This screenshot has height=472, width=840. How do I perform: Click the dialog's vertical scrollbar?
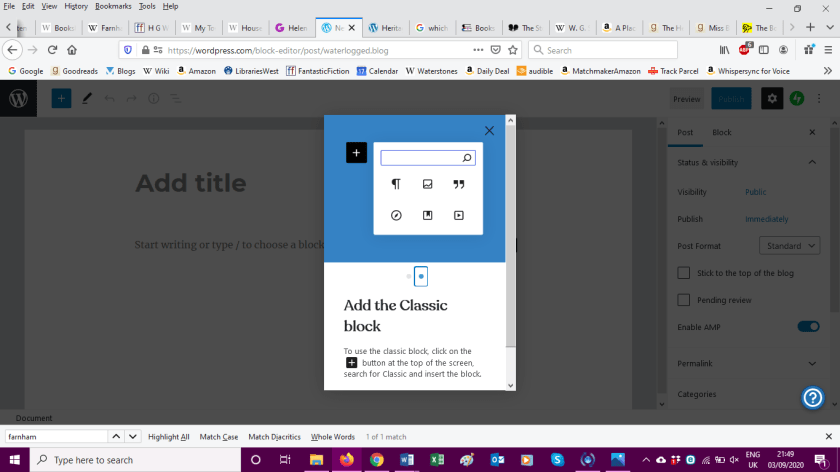tap(511, 250)
